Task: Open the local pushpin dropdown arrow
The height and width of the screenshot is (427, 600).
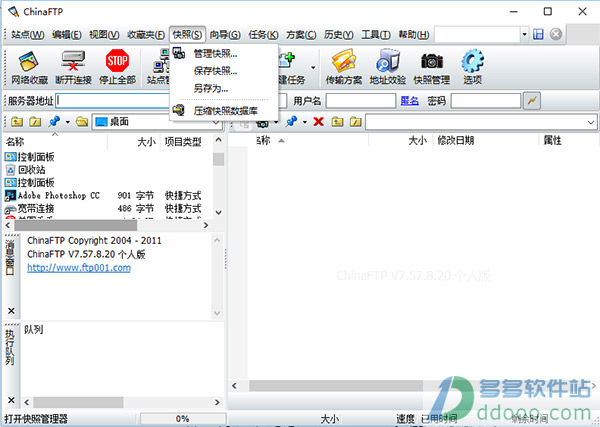Action: pyautogui.click(x=68, y=122)
